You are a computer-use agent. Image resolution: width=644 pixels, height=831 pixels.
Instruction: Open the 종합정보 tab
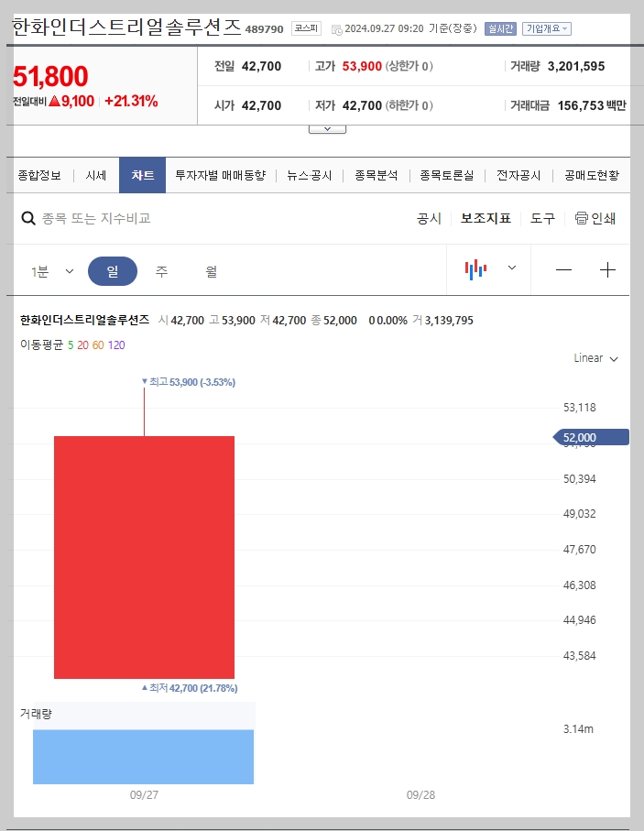click(x=39, y=175)
